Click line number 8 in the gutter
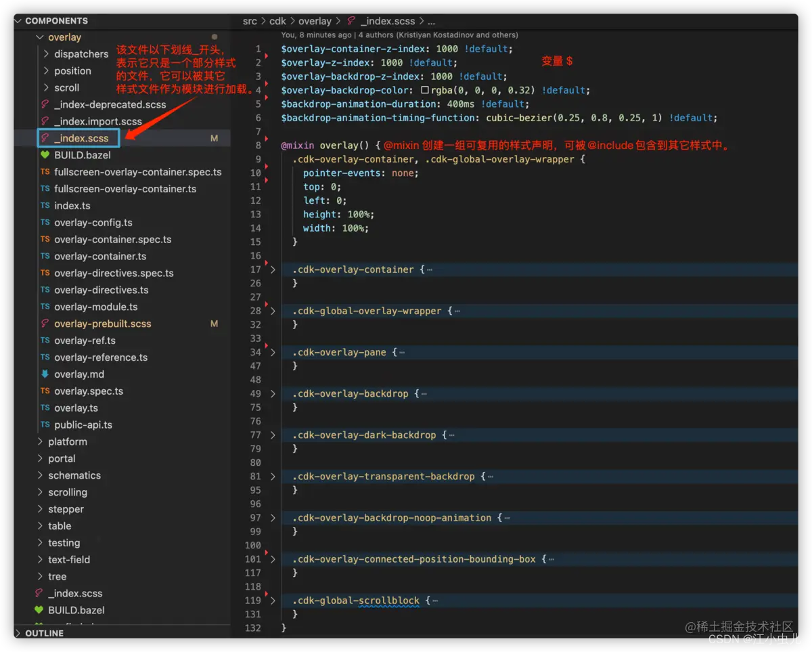Image resolution: width=812 pixels, height=652 pixels. (258, 146)
